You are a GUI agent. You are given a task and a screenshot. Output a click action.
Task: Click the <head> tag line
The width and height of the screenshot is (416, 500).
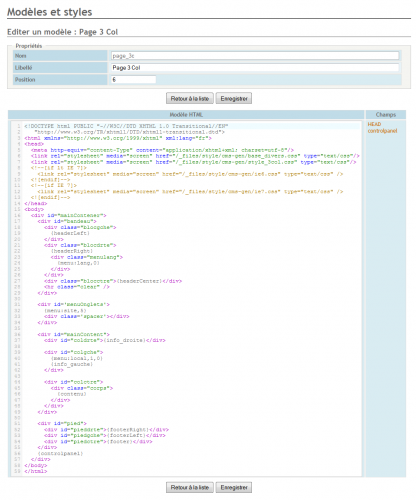pos(34,144)
